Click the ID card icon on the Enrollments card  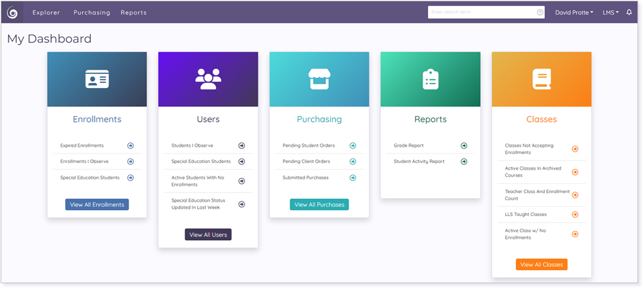(97, 79)
